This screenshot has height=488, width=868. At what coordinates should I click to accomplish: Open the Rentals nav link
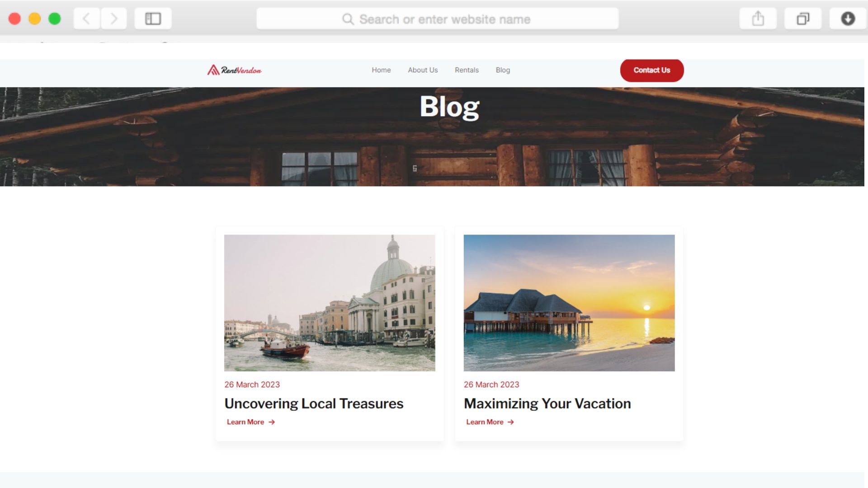467,70
